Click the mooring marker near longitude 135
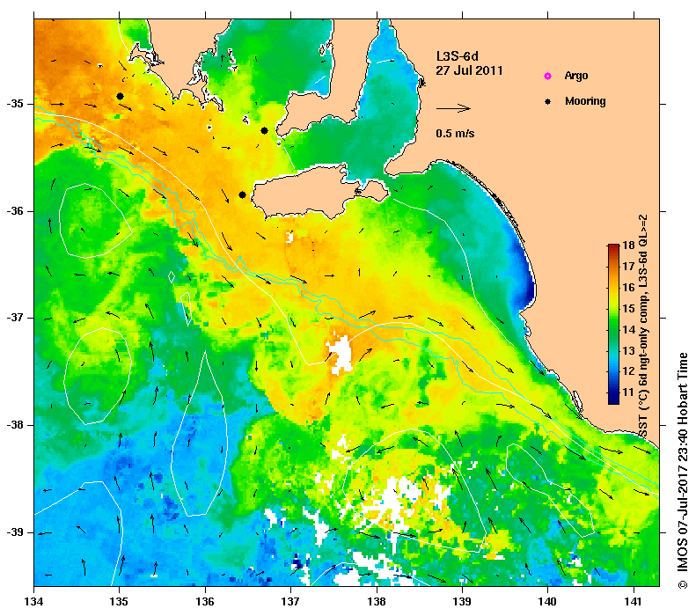The height and width of the screenshot is (616, 696). coord(120,96)
